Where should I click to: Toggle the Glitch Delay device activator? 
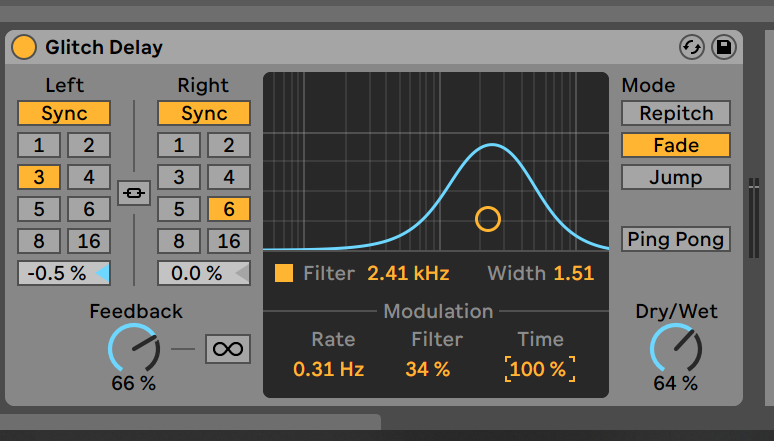point(24,47)
